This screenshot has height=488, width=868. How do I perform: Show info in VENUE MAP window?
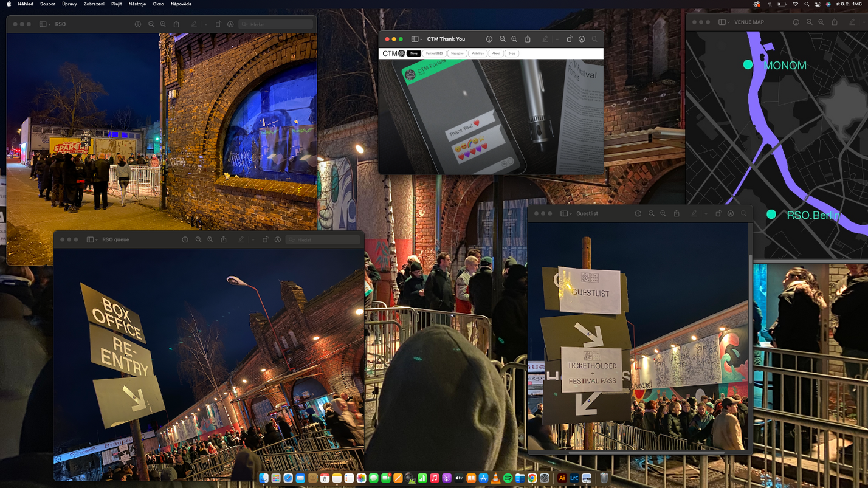pyautogui.click(x=796, y=22)
